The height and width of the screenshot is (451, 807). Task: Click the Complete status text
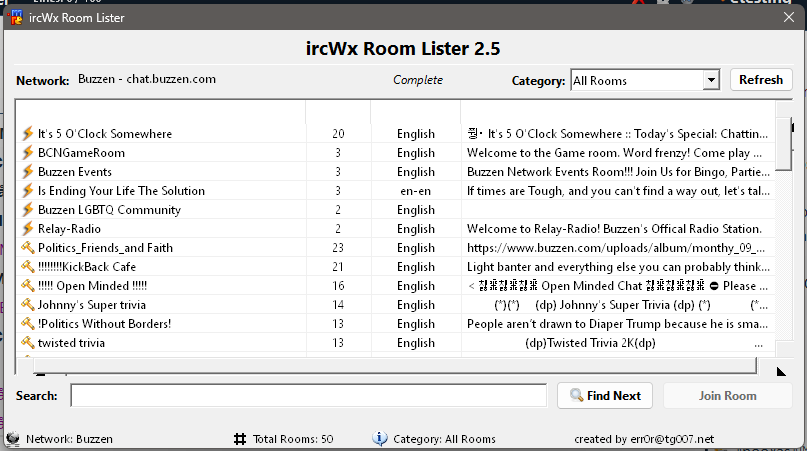click(418, 80)
